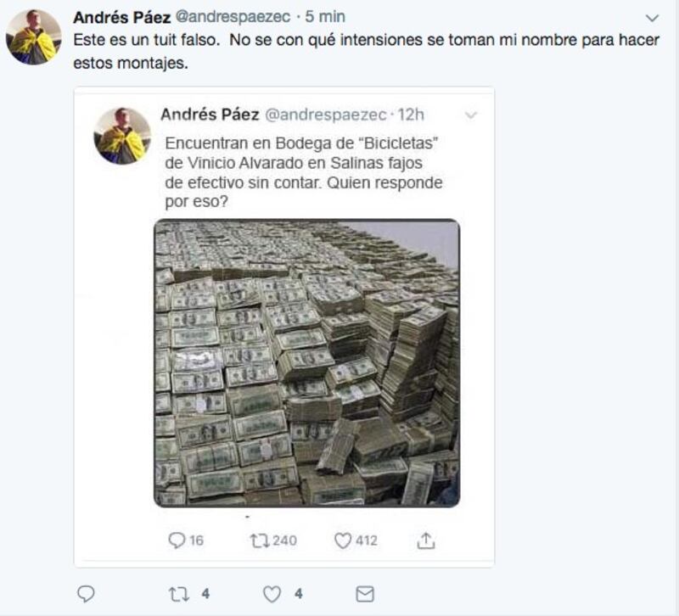The width and height of the screenshot is (679, 616).
Task: Open the stacked cash photo in quoted tweet
Action: [x=307, y=363]
